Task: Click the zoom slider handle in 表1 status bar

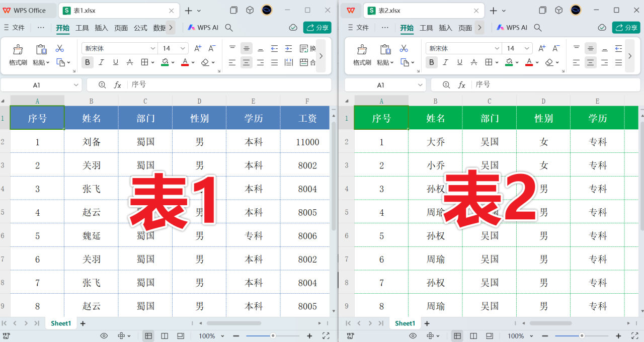Action: [x=273, y=336]
